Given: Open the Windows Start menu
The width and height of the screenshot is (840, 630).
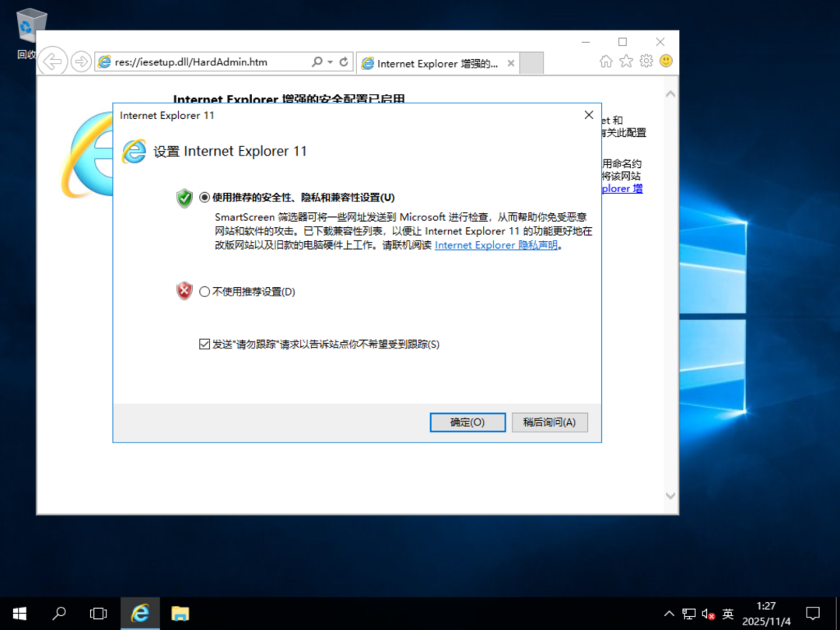Looking at the screenshot, I should pos(19,614).
